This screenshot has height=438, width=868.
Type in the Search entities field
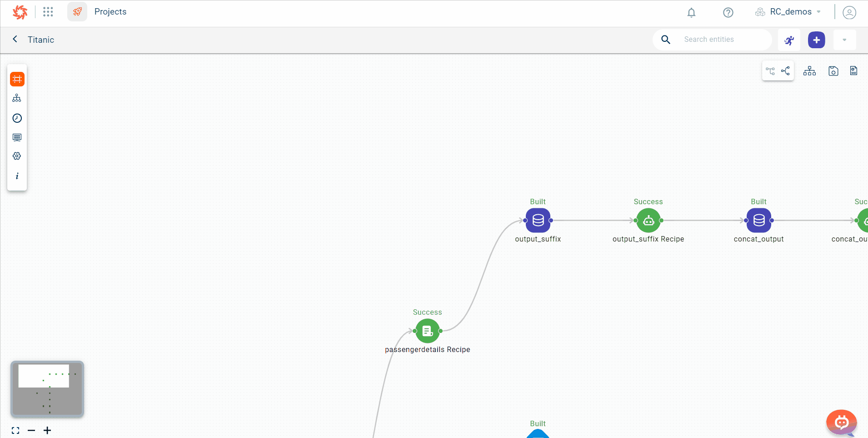[723, 40]
